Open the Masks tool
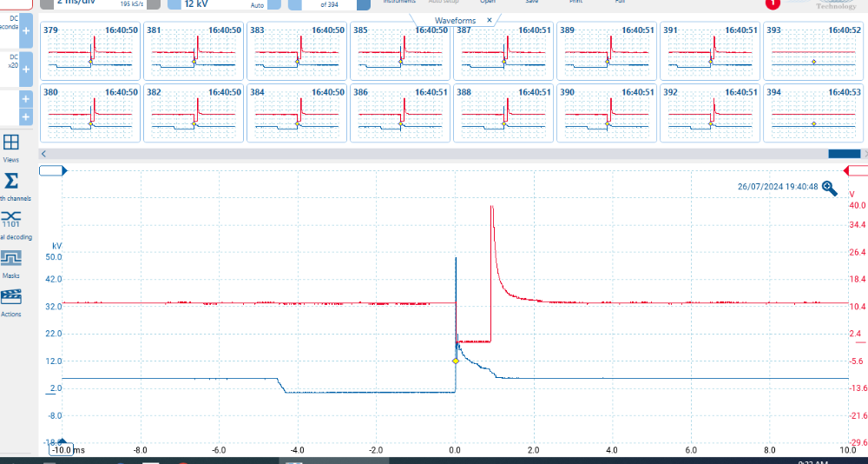 (x=12, y=258)
